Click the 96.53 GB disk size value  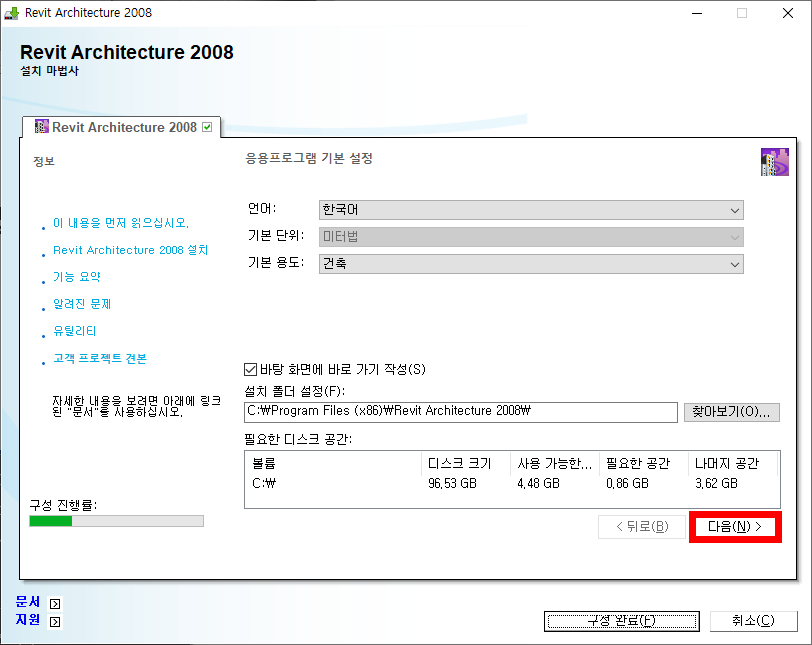tap(452, 483)
